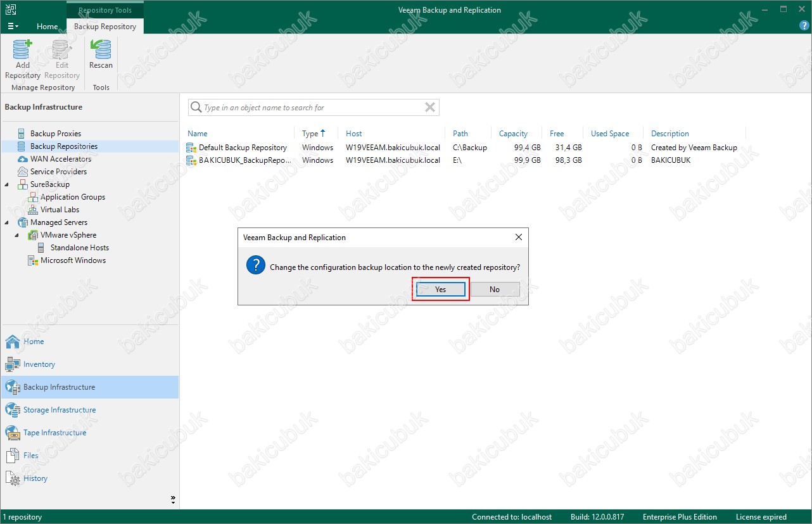Select Application Groups under SureBackup
This screenshot has width=812, height=524.
(73, 197)
